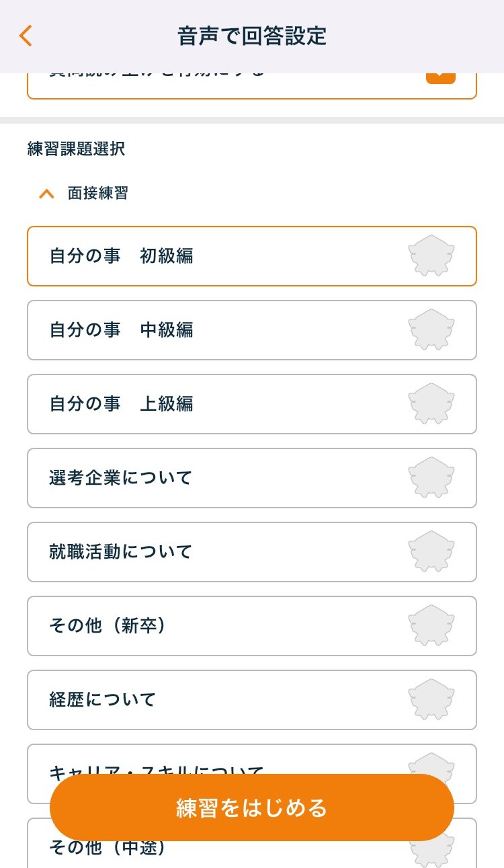Select the その他(中途) option
The width and height of the screenshot is (504, 868).
[108, 850]
